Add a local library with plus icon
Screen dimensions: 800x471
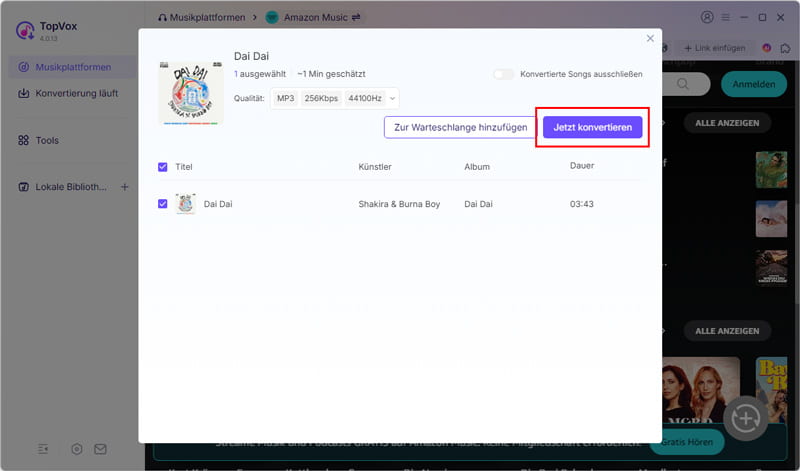[124, 187]
